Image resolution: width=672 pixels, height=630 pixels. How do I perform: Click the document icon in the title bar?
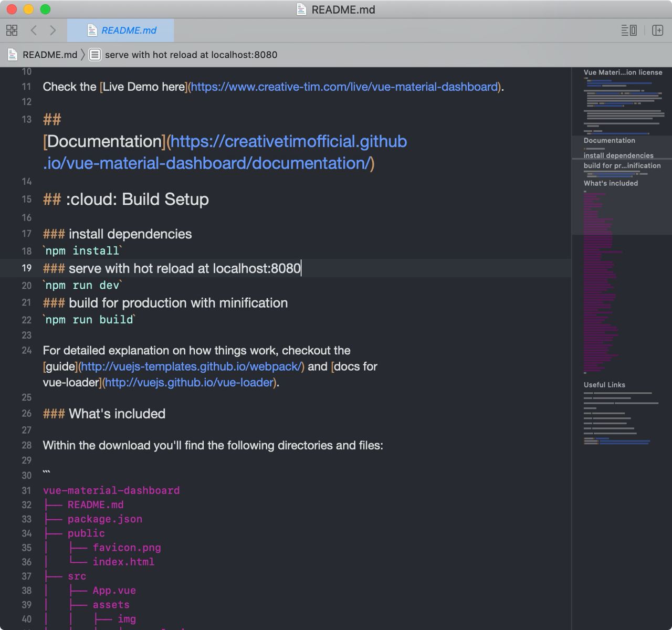301,9
